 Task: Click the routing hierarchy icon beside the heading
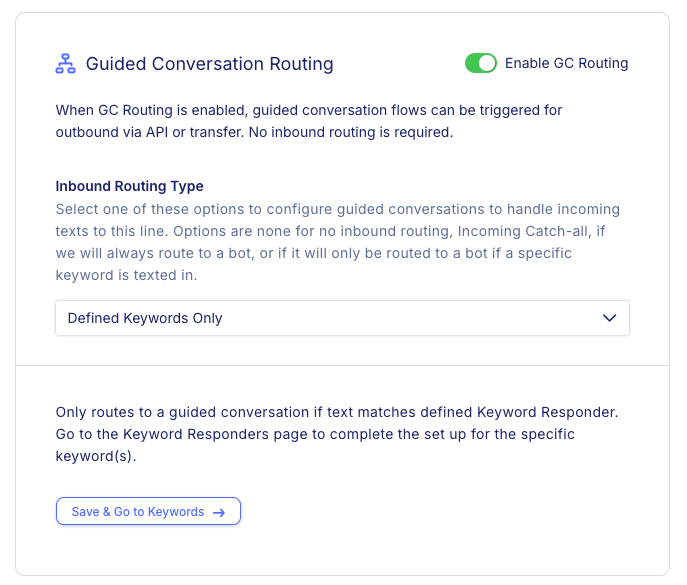tap(65, 64)
